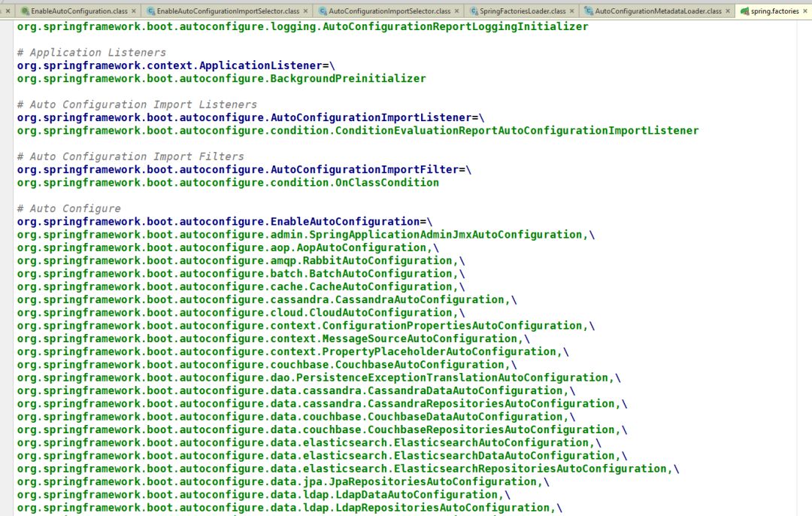Click the OnClassCondition line
812x516 pixels.
(x=228, y=182)
